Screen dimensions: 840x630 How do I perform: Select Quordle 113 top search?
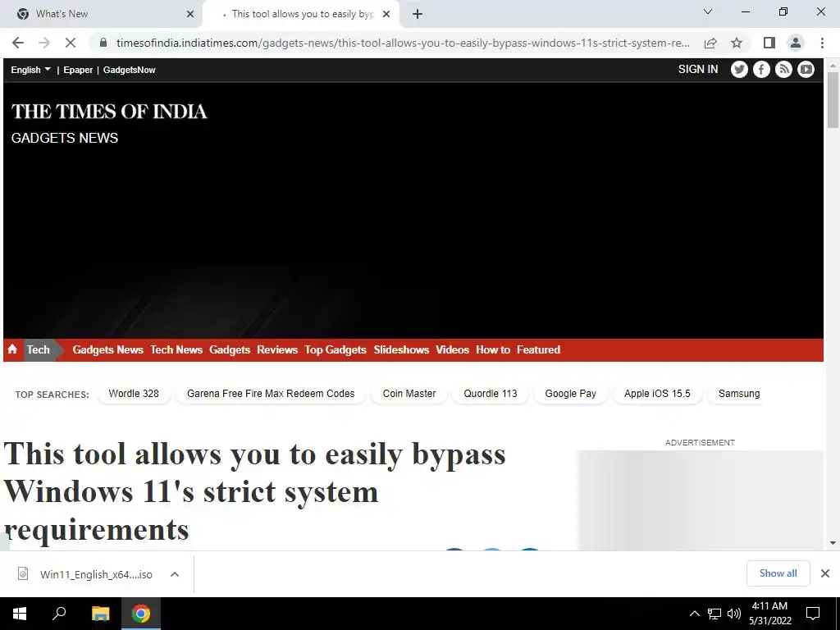point(491,394)
